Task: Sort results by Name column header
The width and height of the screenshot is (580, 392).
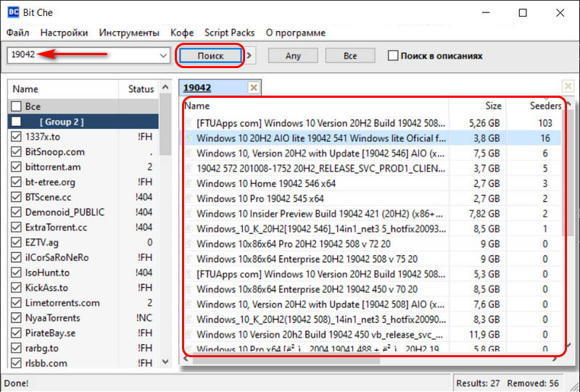Action: coord(315,106)
